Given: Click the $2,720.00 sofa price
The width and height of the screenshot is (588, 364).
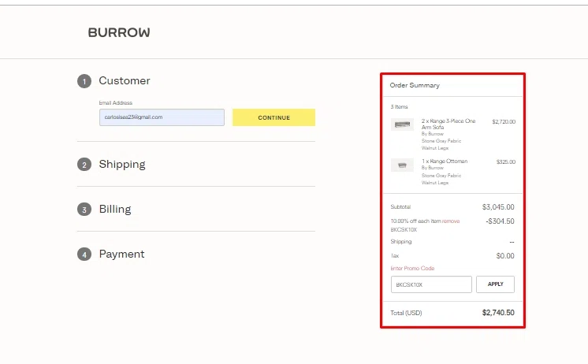Looking at the screenshot, I should pyautogui.click(x=504, y=122).
